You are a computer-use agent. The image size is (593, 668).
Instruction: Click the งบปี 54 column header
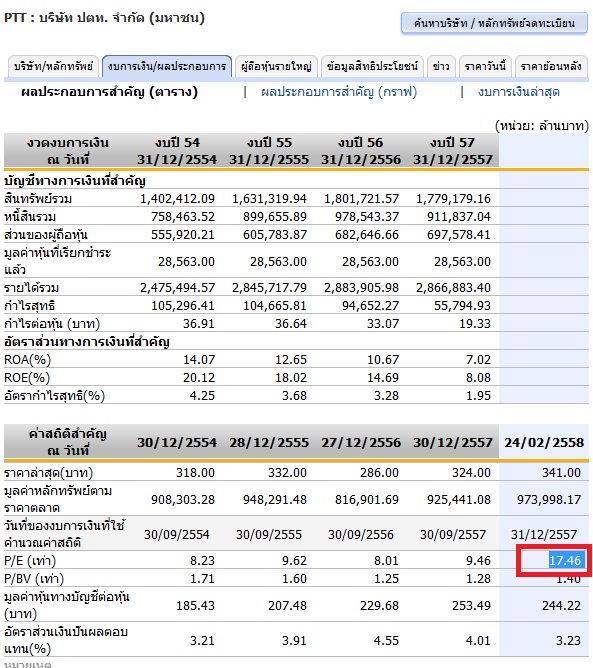click(177, 151)
